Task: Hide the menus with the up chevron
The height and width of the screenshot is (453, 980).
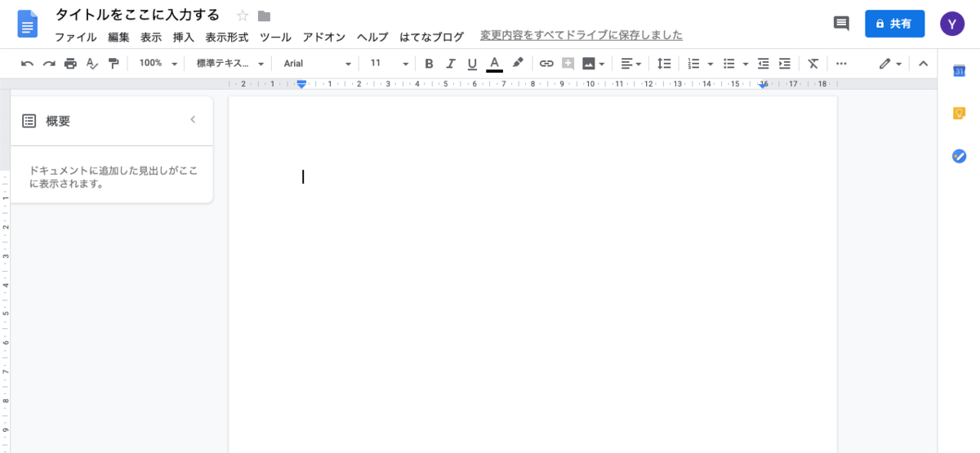Action: point(924,64)
